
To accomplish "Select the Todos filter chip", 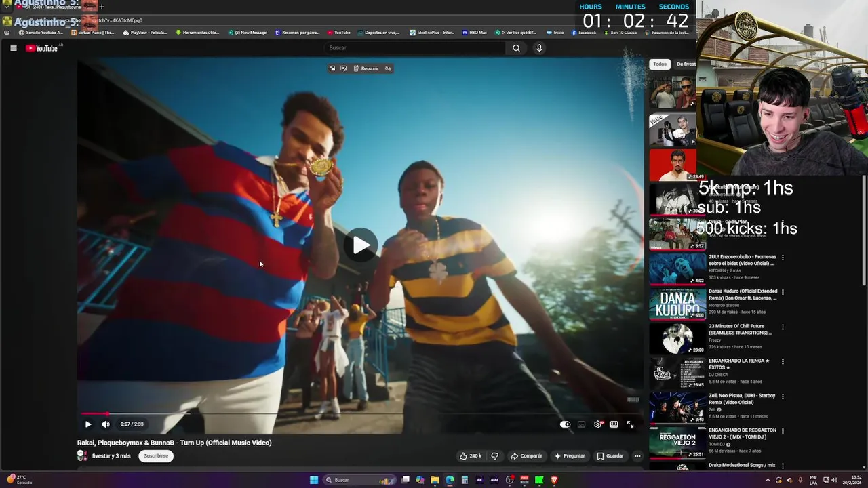I will coord(660,64).
